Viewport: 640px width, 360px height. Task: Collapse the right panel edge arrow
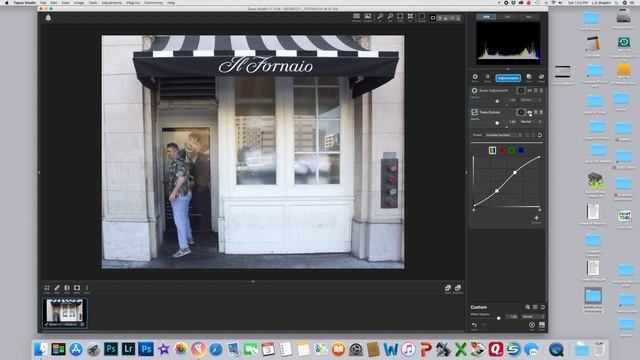pos(466,172)
